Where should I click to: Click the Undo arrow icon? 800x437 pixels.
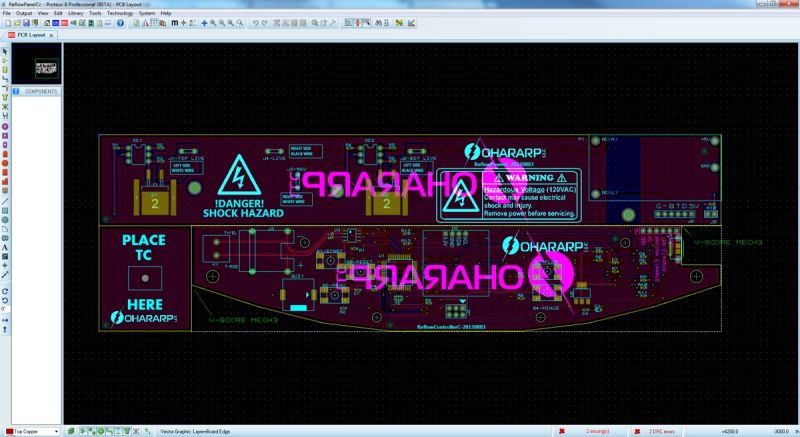pyautogui.click(x=256, y=23)
